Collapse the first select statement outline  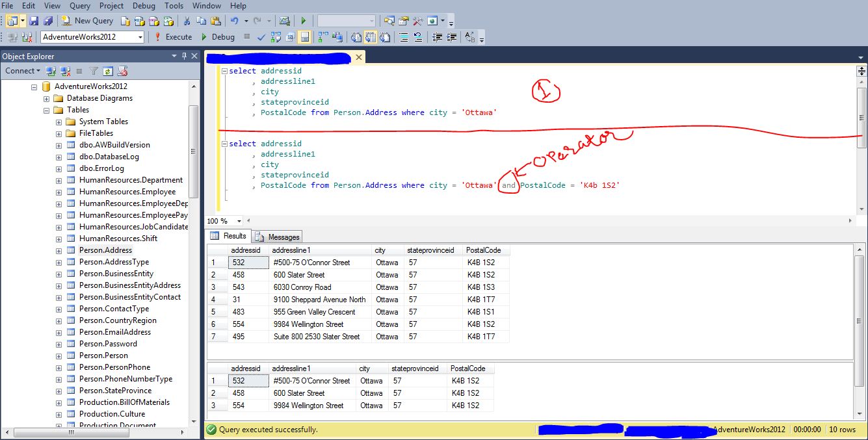(x=224, y=71)
